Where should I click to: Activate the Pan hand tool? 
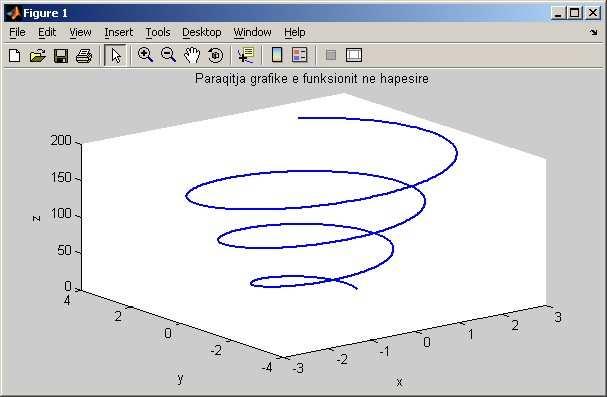192,55
